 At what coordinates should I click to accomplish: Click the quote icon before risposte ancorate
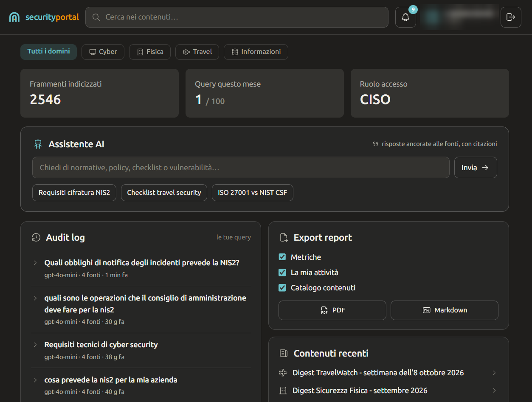click(x=375, y=144)
